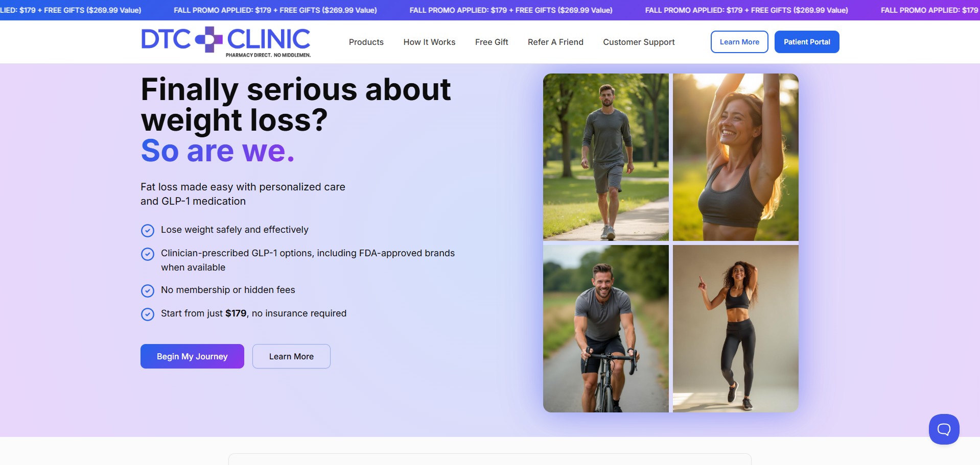Open the Free Gift nav link
Viewport: 980px width, 465px height.
coord(491,42)
